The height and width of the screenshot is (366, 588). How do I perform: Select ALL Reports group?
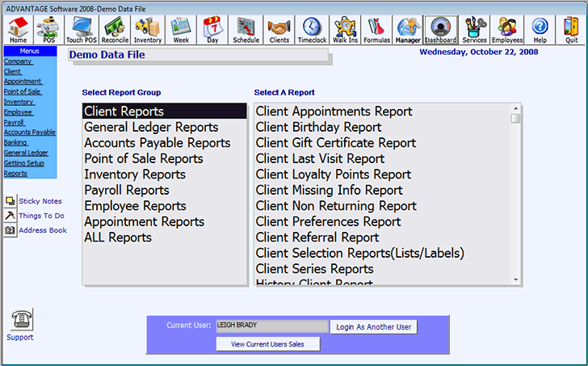165,238
